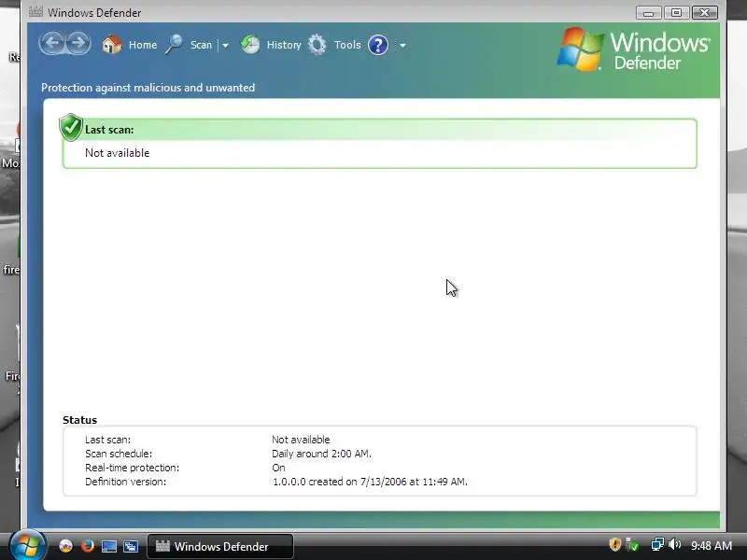Click 'Real-time protection:' label
The image size is (747, 560).
click(x=132, y=468)
